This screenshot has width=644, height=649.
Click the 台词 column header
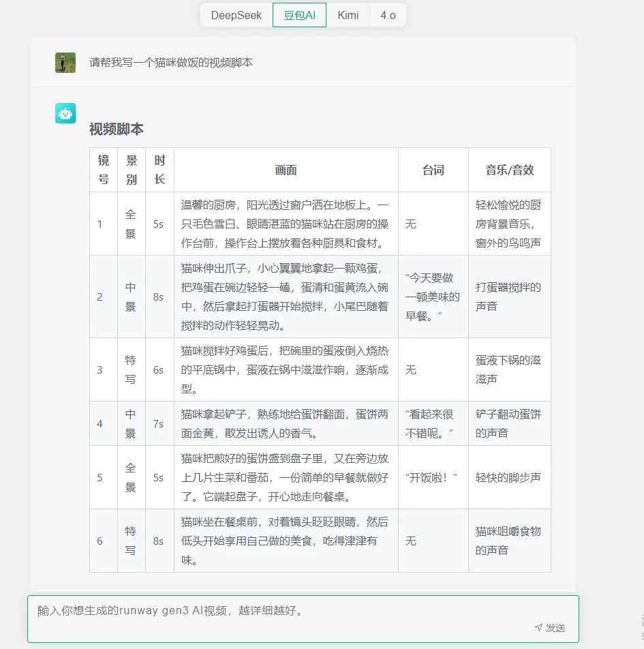[x=433, y=170]
